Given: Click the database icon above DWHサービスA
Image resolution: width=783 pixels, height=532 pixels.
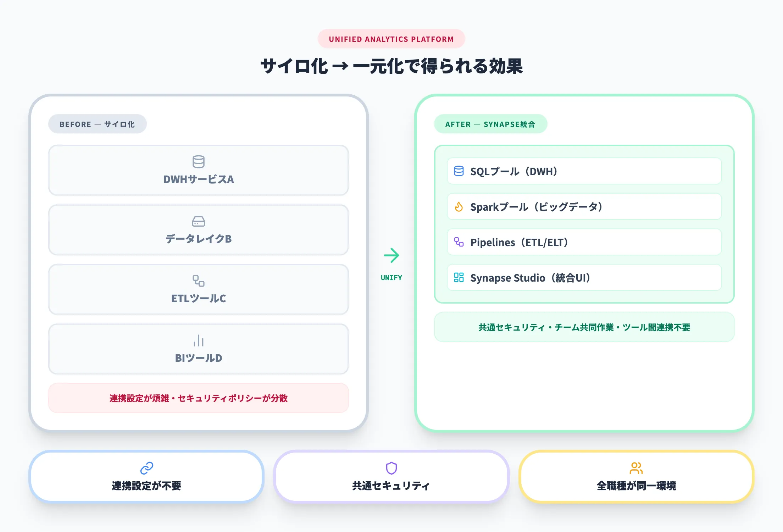Looking at the screenshot, I should 199,162.
